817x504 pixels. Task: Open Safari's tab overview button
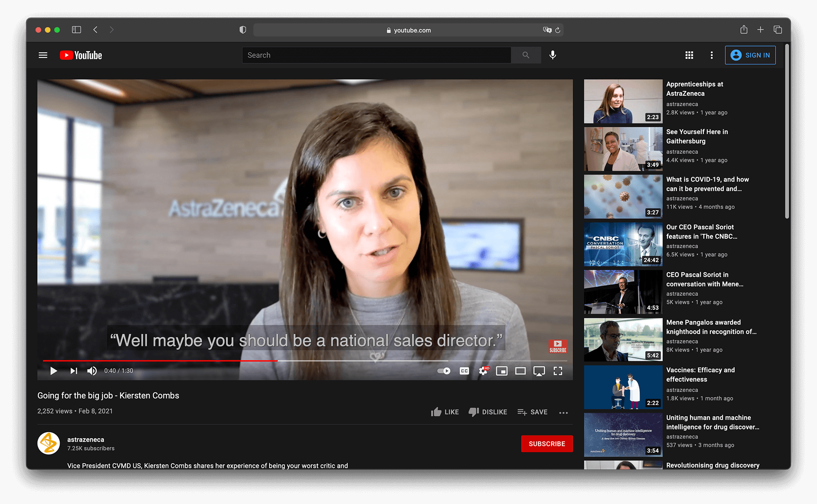[x=777, y=30]
